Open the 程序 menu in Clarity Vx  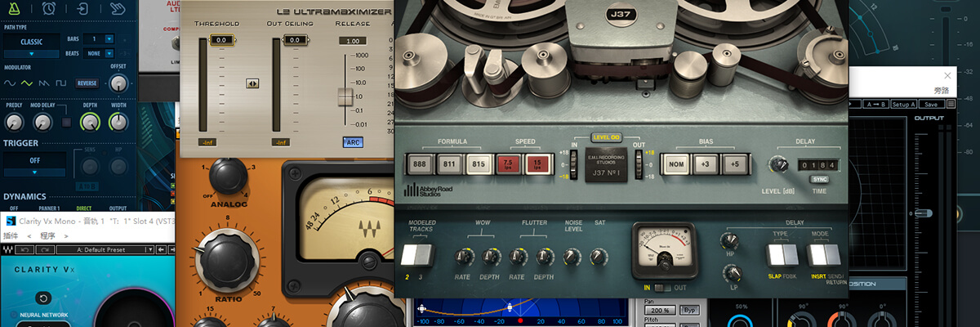[x=47, y=235]
